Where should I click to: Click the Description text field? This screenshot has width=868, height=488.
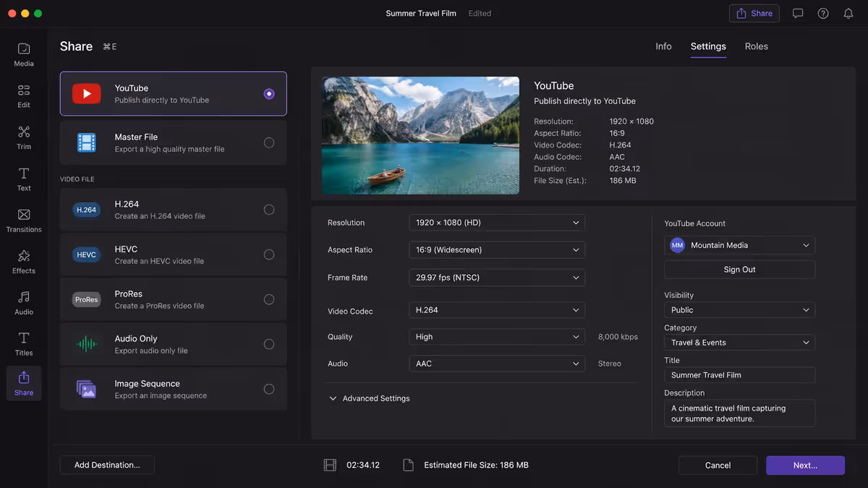[x=739, y=414]
